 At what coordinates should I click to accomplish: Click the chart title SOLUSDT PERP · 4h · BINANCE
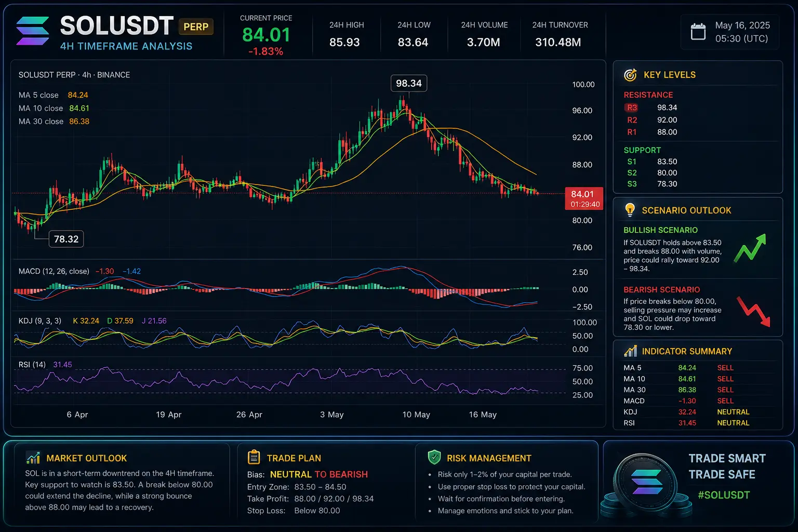[x=74, y=75]
